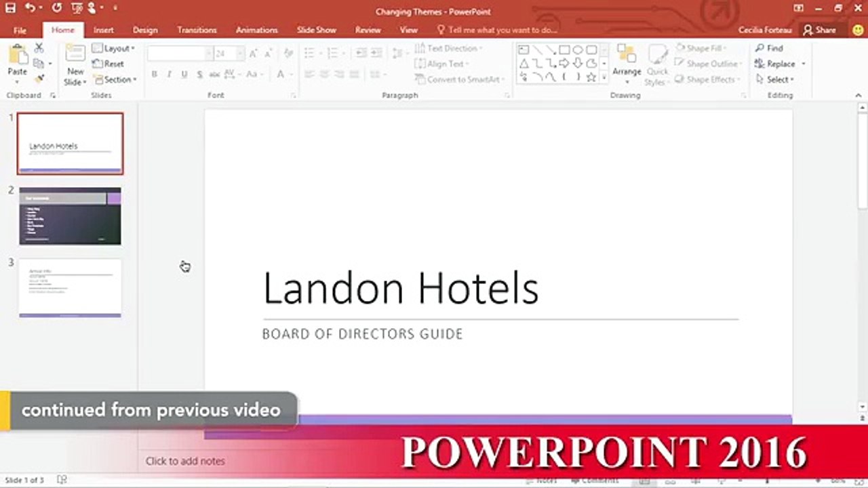The image size is (868, 488).
Task: Toggle Notes pane in status bar
Action: 541,480
